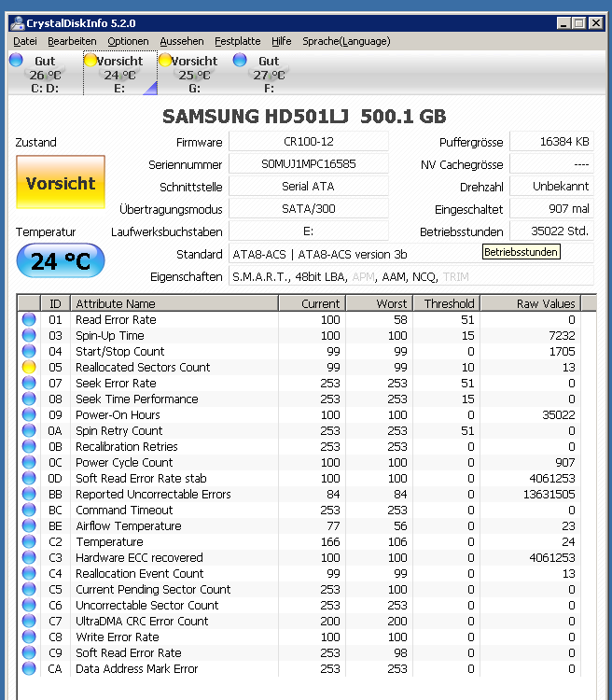612x700 pixels.
Task: Click the CrystalDiskInfo title bar icon
Action: click(17, 23)
